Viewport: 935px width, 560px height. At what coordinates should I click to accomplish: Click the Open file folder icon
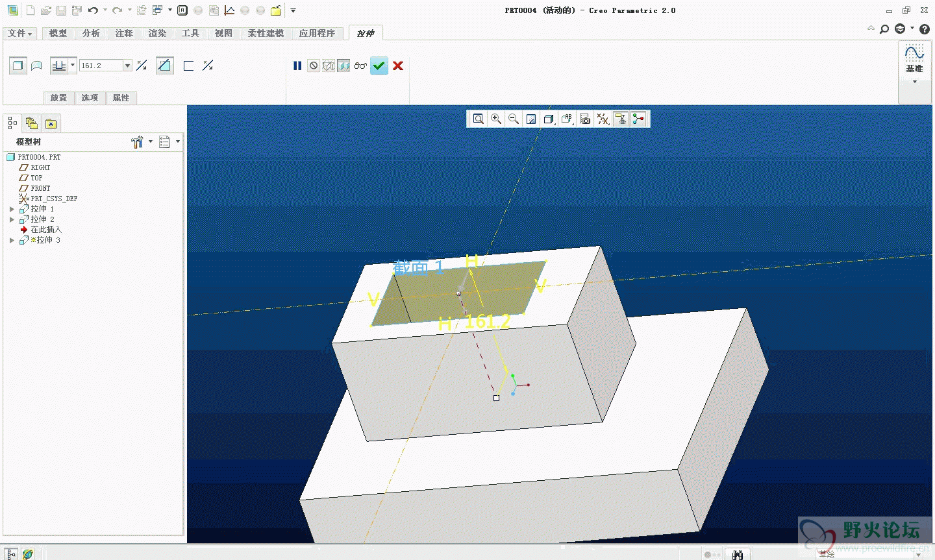point(45,10)
